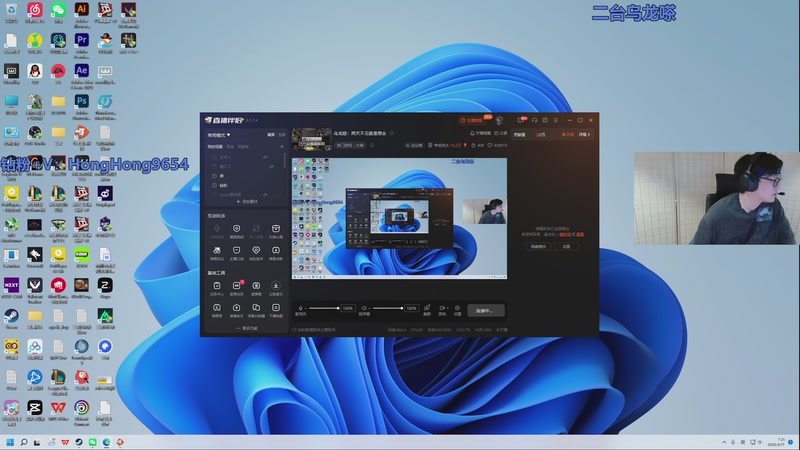The image size is (800, 450).
Task: Open the QQ penguin desktop icon
Action: click(x=35, y=71)
